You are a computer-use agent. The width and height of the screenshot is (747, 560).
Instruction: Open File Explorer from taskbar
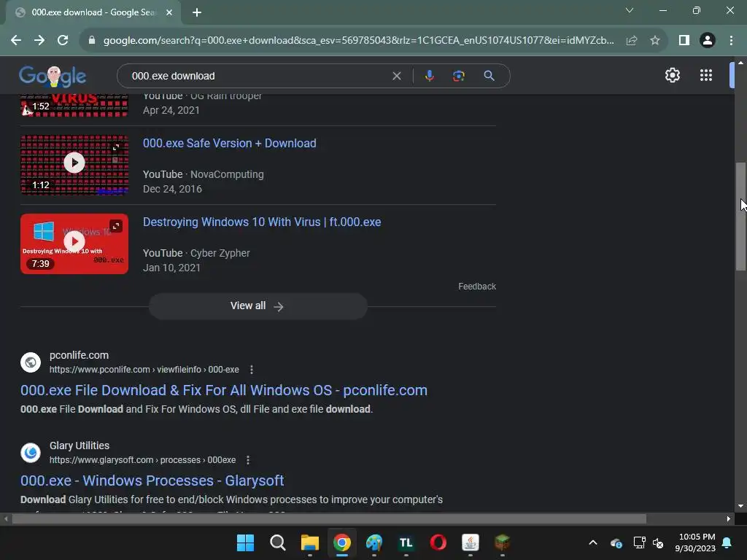point(309,542)
